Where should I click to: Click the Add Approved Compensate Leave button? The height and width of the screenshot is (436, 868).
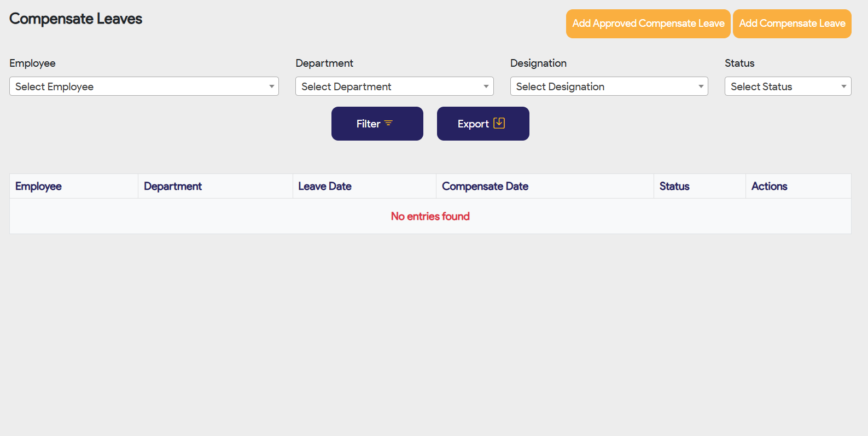tap(648, 24)
